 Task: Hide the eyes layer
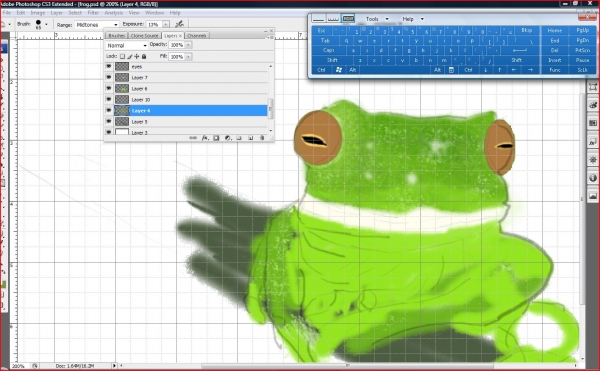(109, 67)
